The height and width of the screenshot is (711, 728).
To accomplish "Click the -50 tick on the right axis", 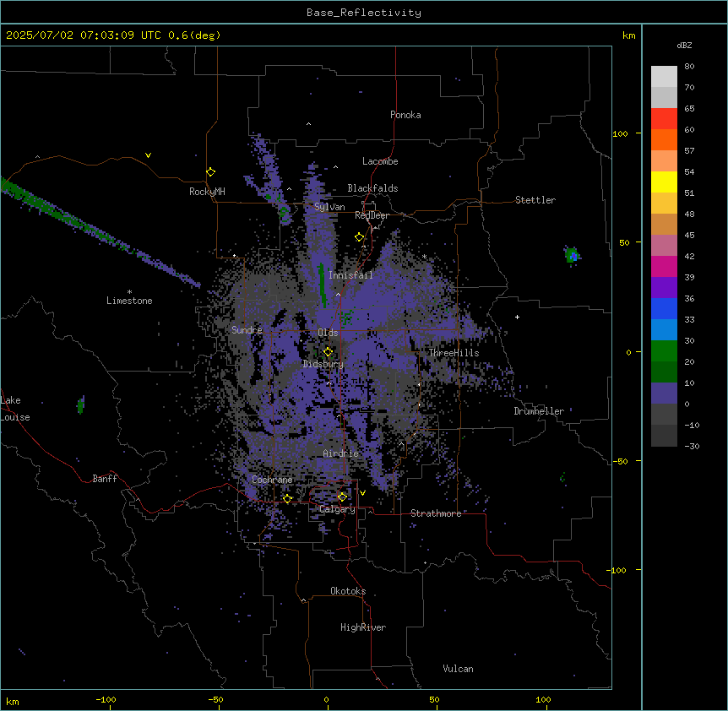I will [x=620, y=461].
